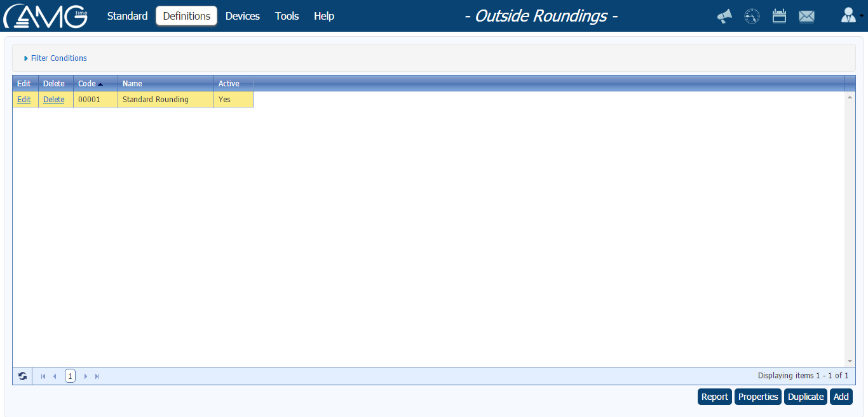
Task: Click the user account icon
Action: click(849, 16)
